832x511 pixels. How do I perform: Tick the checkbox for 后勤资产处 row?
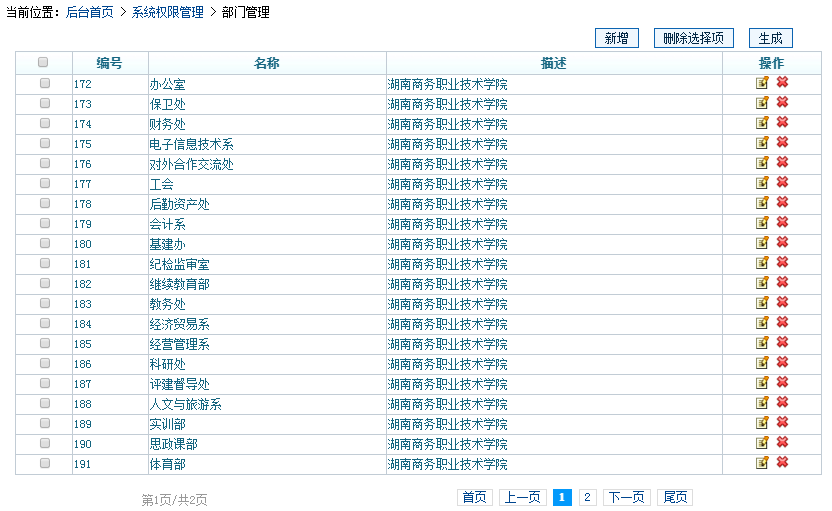point(45,203)
